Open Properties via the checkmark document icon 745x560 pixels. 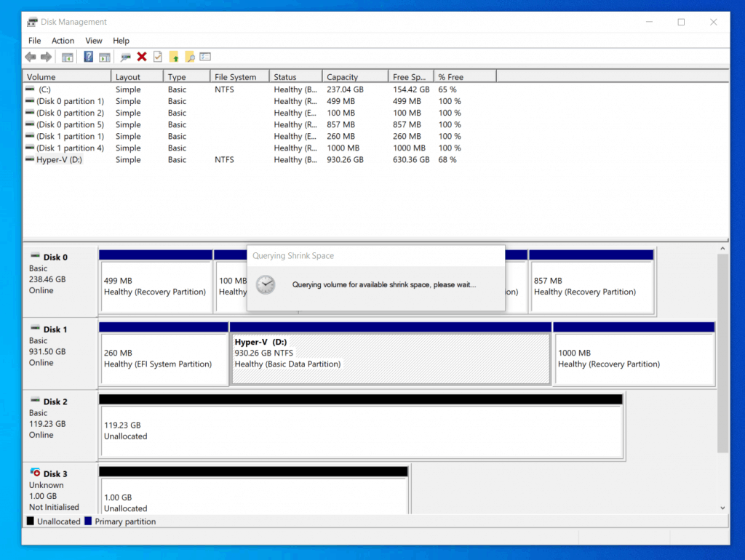click(x=157, y=57)
